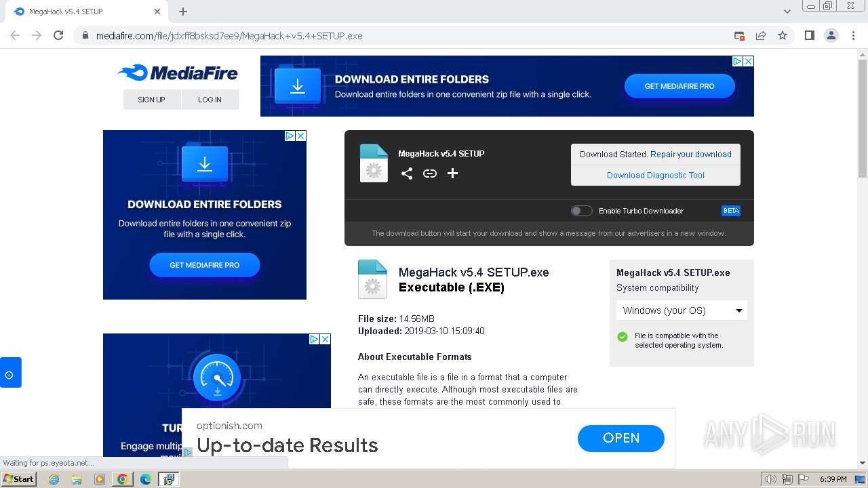Viewport: 868px width, 488px height.
Task: Click the system tray action center flag icon
Action: pos(804,479)
